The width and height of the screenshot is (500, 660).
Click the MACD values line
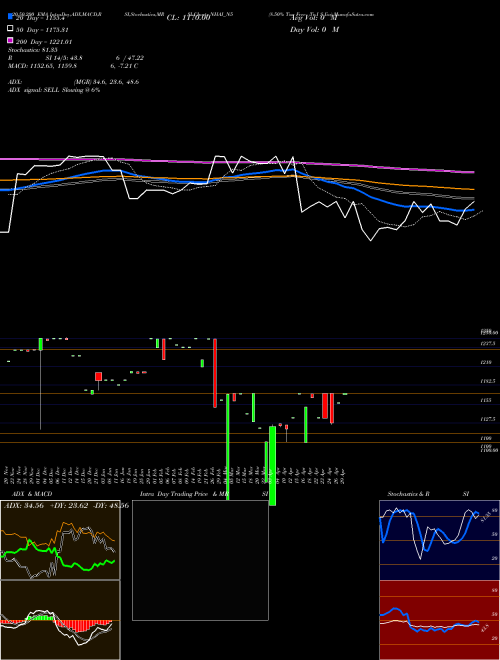73,66
